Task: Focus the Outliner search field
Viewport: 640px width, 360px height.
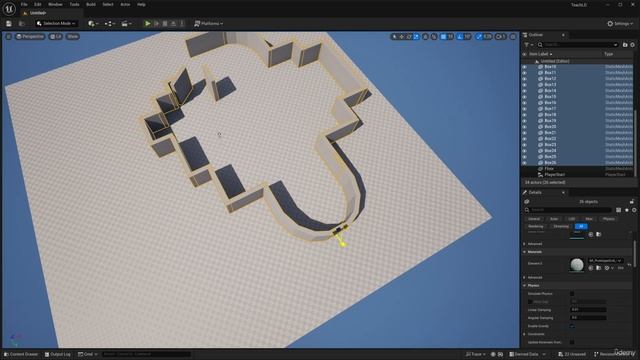Action: (x=578, y=44)
